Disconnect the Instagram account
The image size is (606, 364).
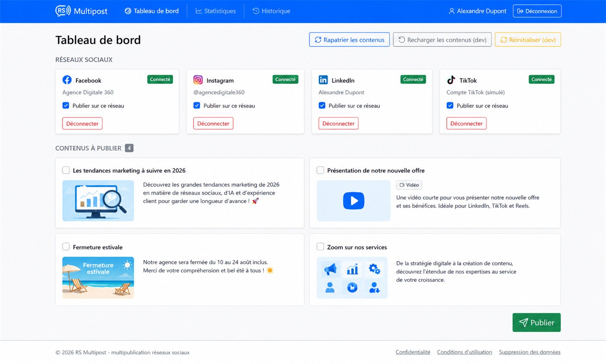(x=213, y=123)
